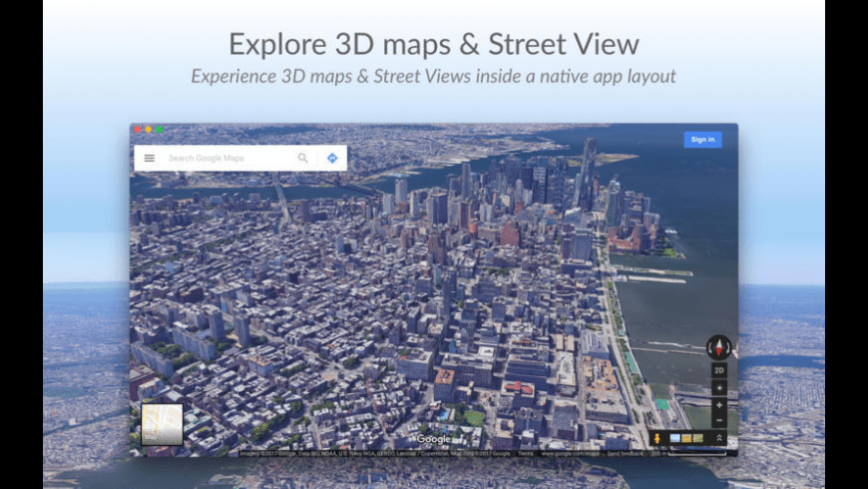Viewport: 868px width, 489px height.
Task: Switch the map to 2D view
Action: [x=719, y=370]
